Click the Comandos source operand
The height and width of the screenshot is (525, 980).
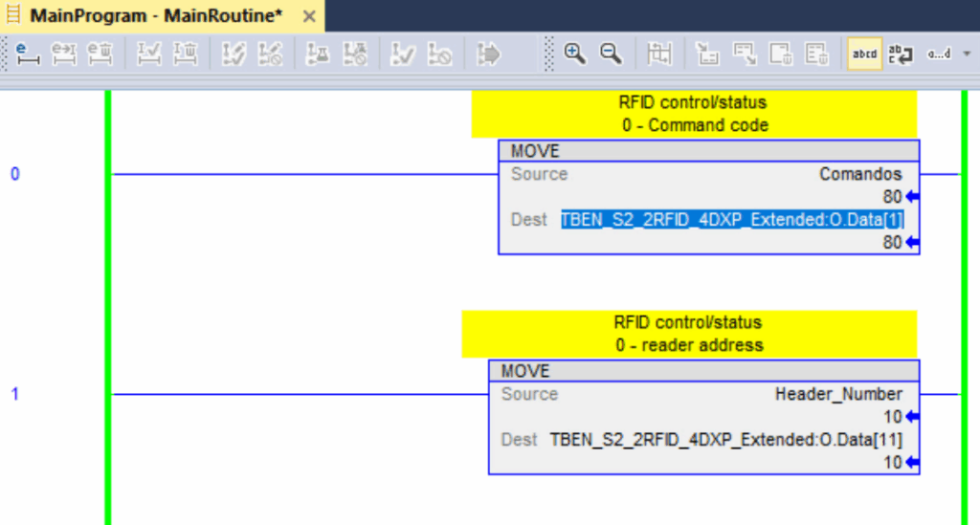tap(860, 174)
